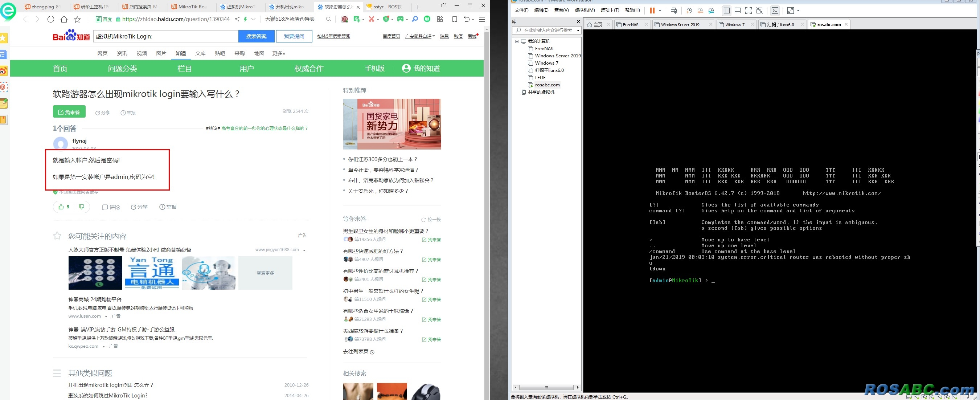Switch to VMware Unity mode icon

click(x=759, y=11)
